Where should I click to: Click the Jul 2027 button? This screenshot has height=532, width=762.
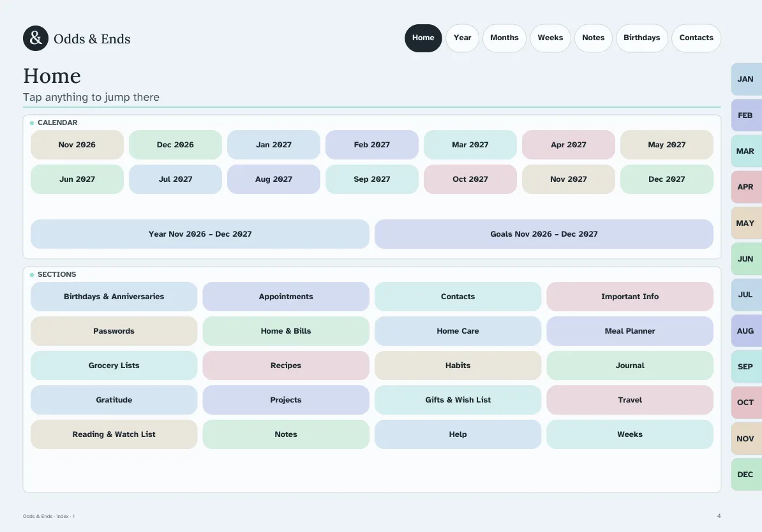(x=176, y=179)
